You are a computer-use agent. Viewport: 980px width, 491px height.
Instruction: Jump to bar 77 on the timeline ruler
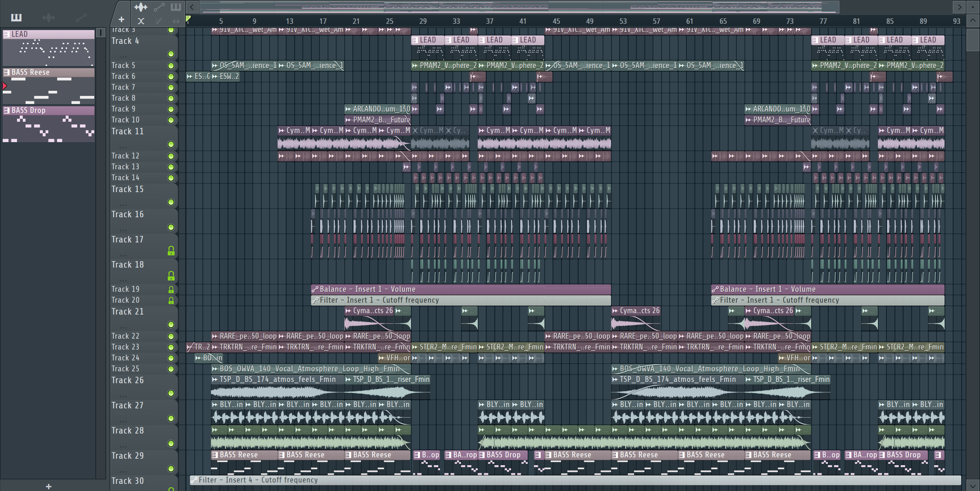coord(823,21)
